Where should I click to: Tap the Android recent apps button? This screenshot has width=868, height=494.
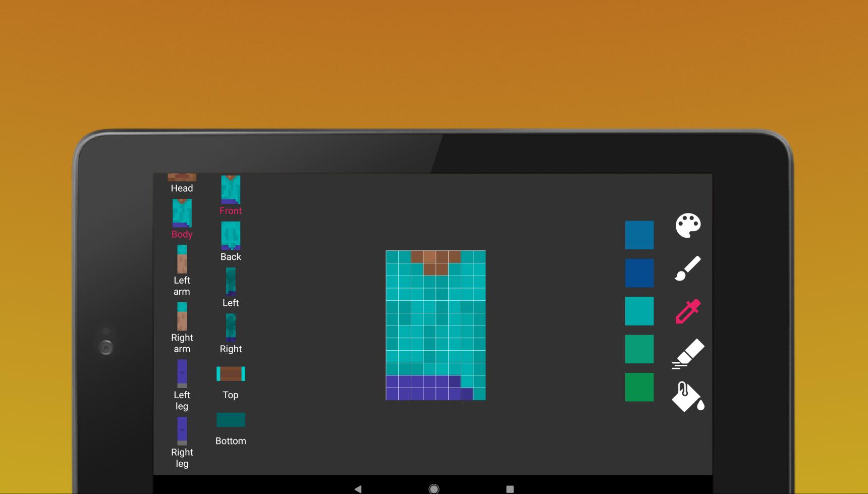[510, 489]
